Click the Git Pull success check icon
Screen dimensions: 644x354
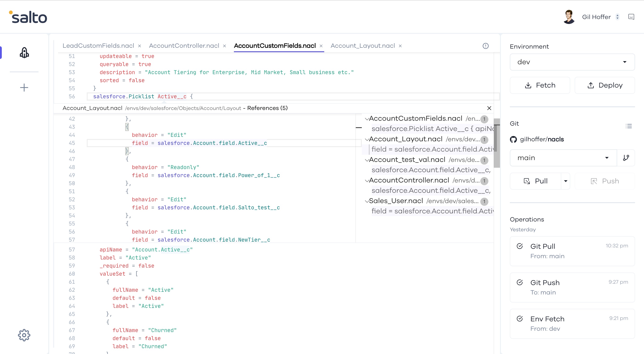click(519, 246)
